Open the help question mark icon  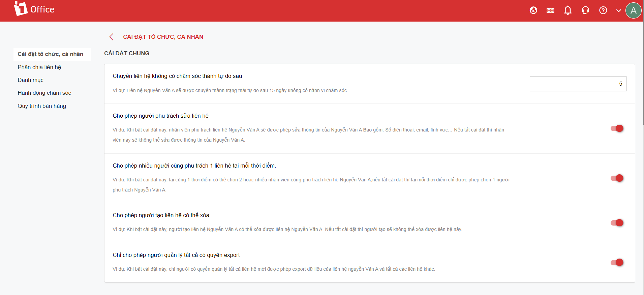603,10
